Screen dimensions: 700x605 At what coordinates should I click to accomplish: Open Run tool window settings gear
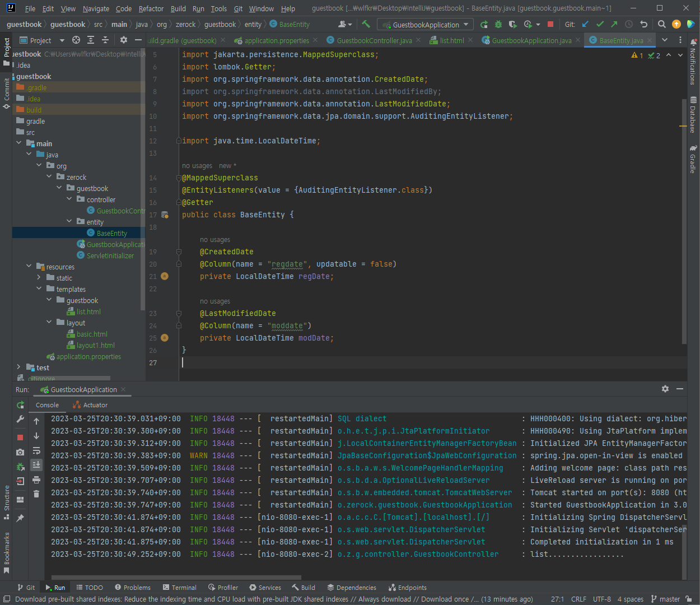pyautogui.click(x=665, y=389)
